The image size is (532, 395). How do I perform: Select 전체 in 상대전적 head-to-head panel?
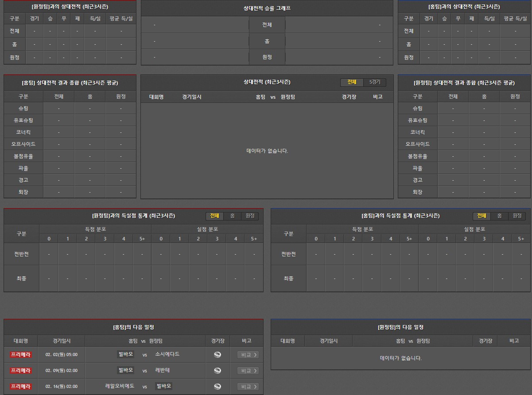tap(352, 82)
